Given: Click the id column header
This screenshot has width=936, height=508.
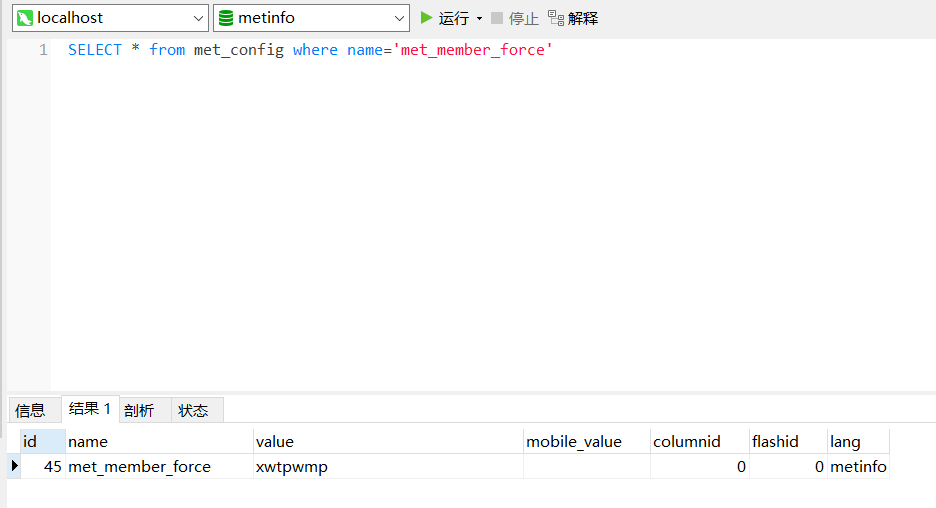Looking at the screenshot, I should pos(43,441).
